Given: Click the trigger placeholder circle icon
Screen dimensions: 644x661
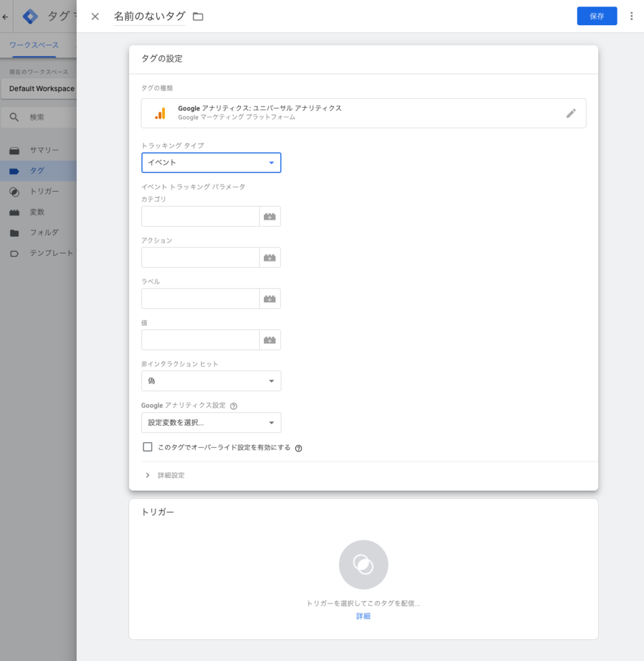Looking at the screenshot, I should [363, 565].
